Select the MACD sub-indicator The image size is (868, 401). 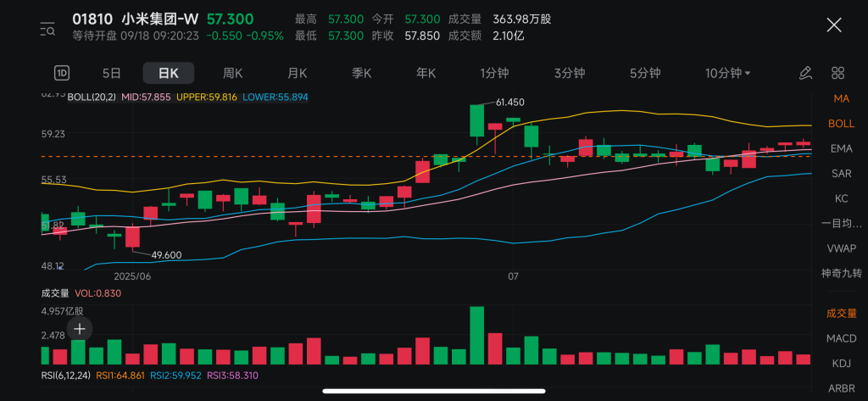pyautogui.click(x=841, y=338)
